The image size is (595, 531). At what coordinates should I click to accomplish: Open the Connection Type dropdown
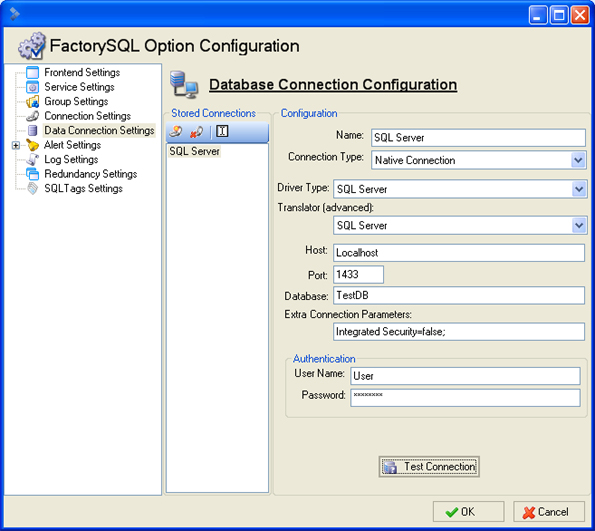click(578, 160)
